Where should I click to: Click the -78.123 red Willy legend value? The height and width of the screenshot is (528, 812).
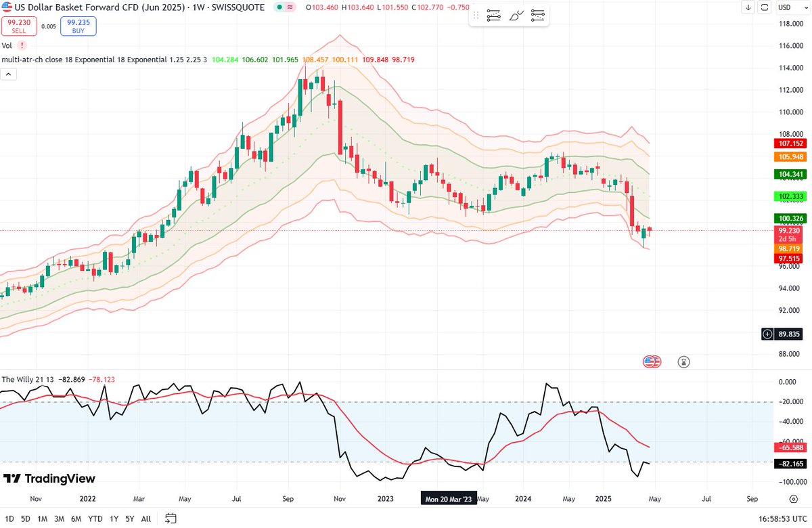tap(102, 379)
